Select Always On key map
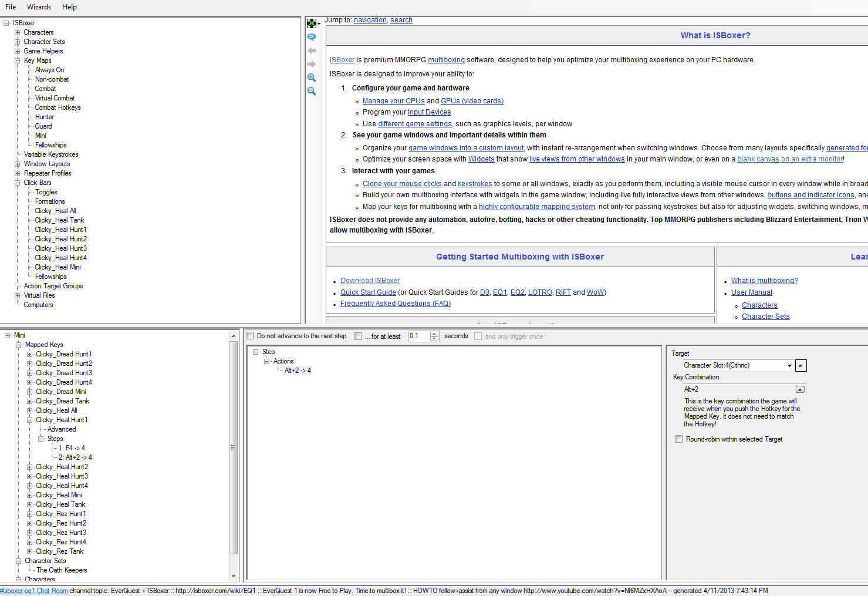Viewport: 868px width, 596px height. click(x=50, y=70)
